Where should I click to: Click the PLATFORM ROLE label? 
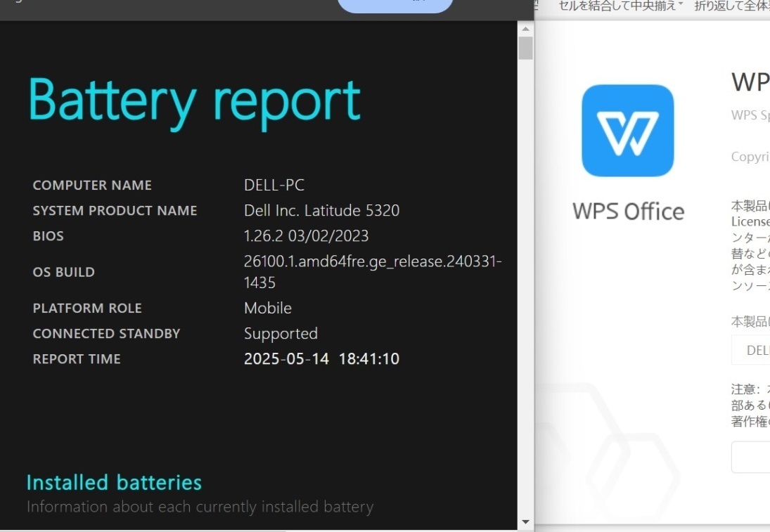click(x=87, y=309)
